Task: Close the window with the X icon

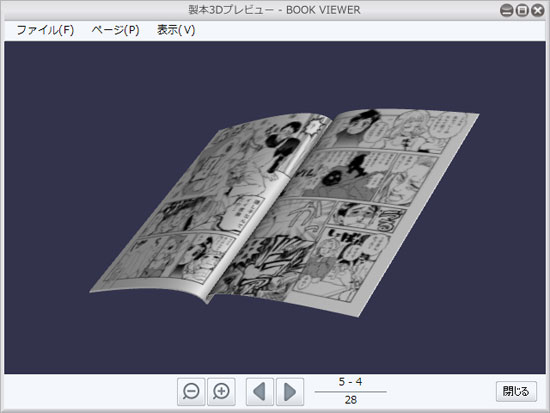Action: click(x=537, y=11)
